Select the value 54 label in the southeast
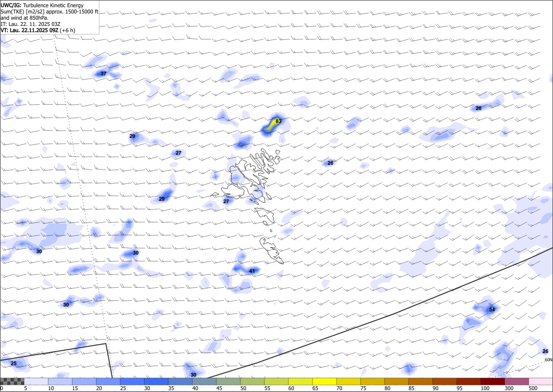The image size is (553, 392). (x=492, y=309)
